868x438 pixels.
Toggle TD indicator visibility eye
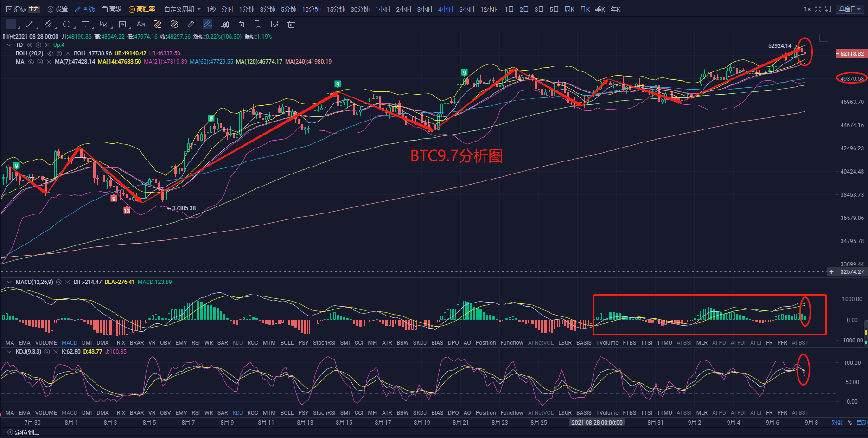coord(30,45)
